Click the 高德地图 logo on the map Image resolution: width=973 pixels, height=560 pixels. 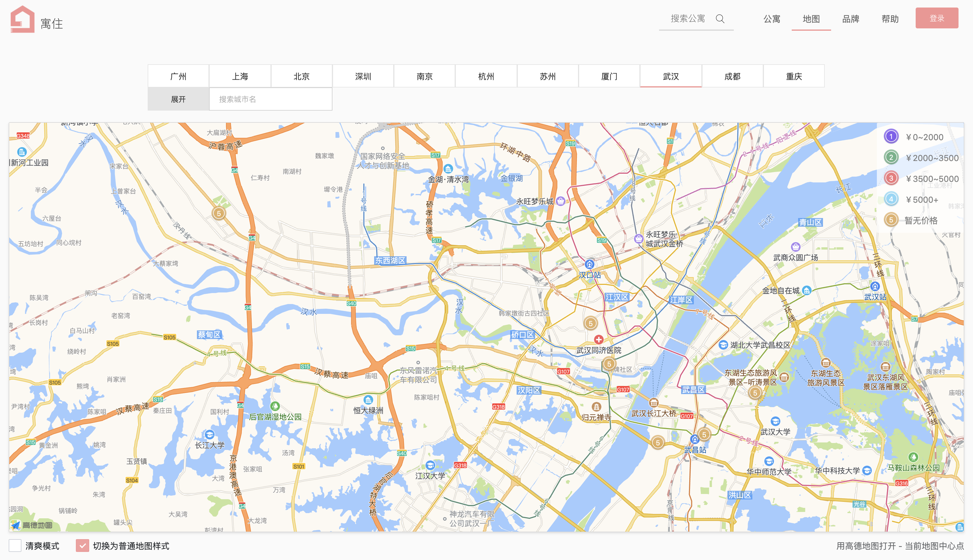pos(32,525)
